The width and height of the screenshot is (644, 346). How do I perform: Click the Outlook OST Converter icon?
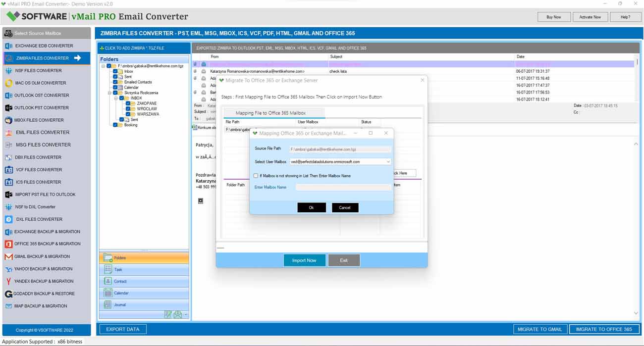point(8,95)
